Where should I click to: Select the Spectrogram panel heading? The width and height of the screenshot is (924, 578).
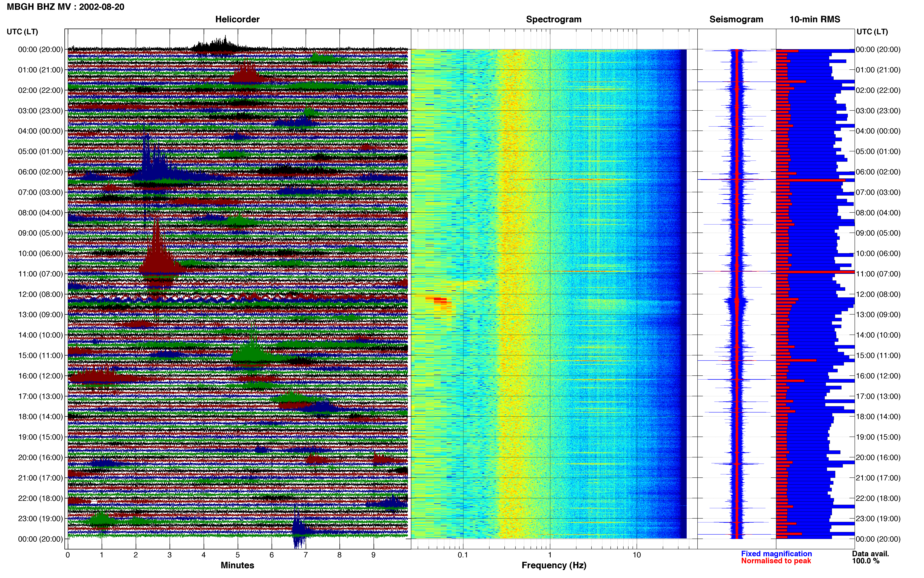pos(554,20)
